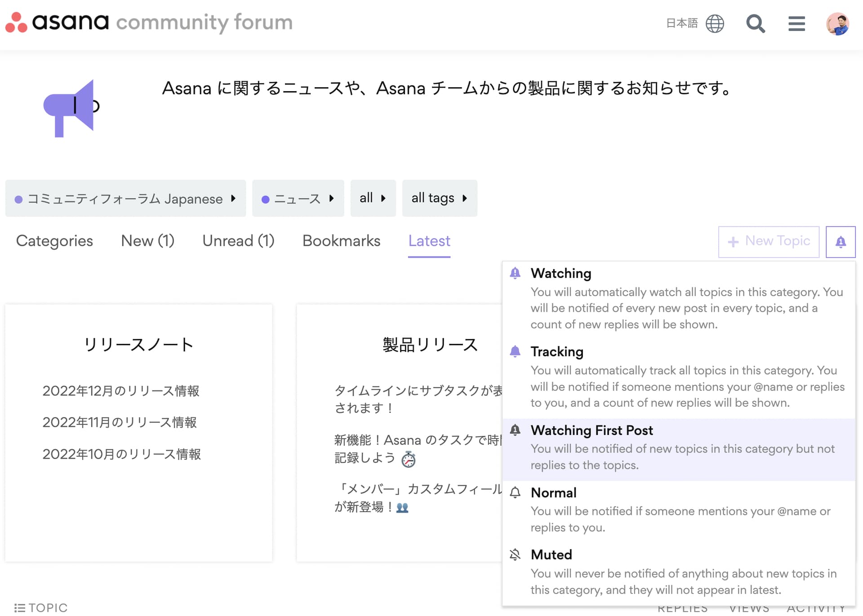The width and height of the screenshot is (863, 616).
Task: Open the リリースノート category heading
Action: click(x=138, y=345)
